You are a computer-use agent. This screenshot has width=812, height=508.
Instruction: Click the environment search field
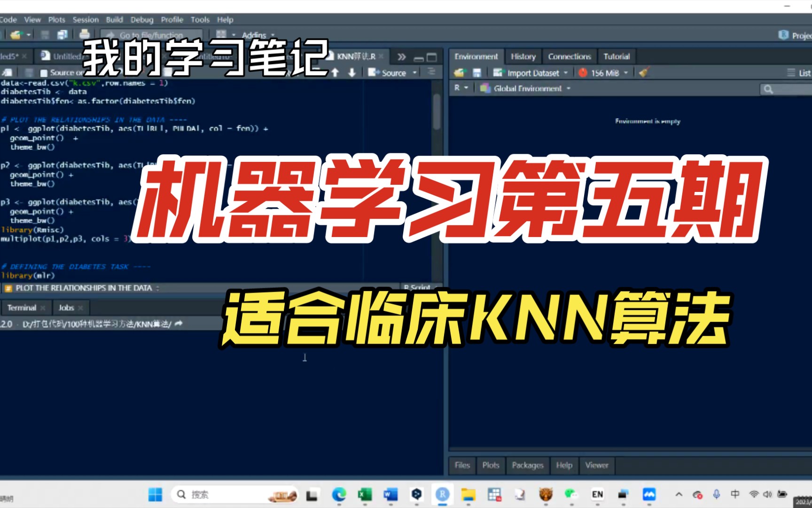coord(786,89)
